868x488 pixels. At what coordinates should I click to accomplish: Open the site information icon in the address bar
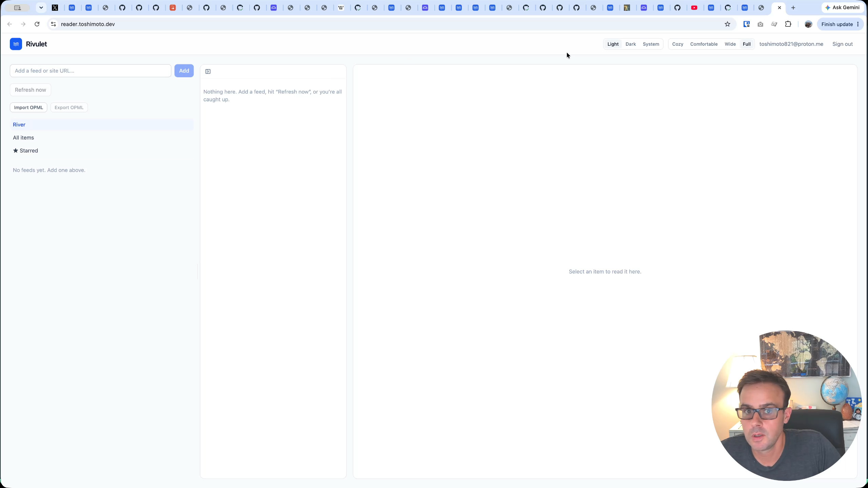(x=53, y=24)
